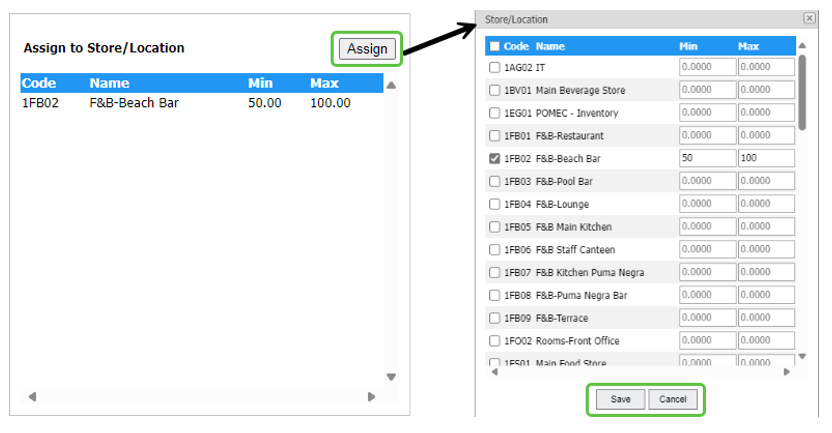Click the Min field for F&B-Beach Bar
Image resolution: width=832 pixels, height=433 pixels.
coord(706,159)
